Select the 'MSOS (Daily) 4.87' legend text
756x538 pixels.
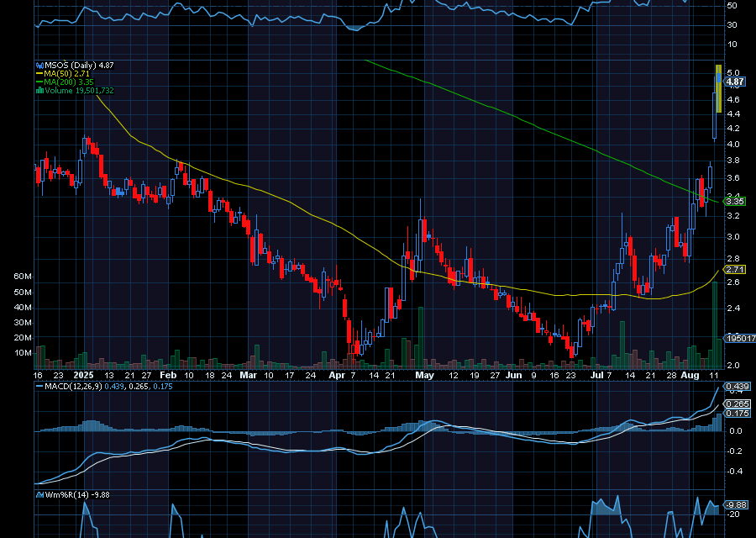point(79,65)
